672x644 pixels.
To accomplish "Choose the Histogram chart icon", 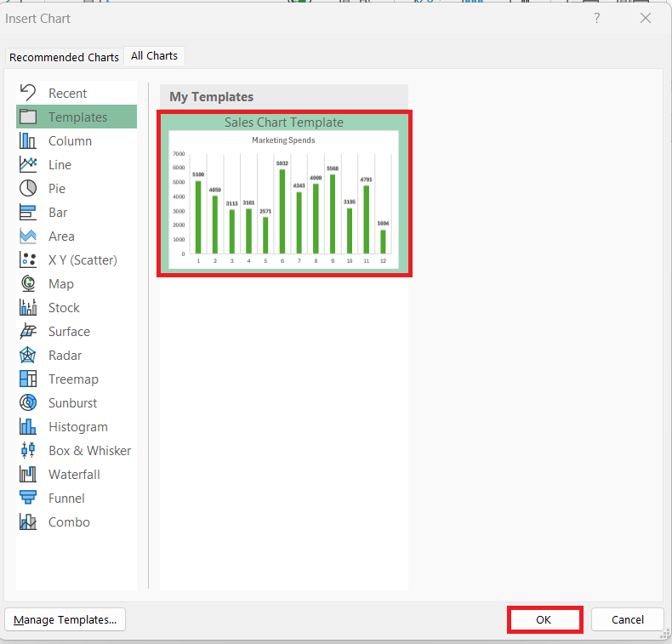I will 28,426.
